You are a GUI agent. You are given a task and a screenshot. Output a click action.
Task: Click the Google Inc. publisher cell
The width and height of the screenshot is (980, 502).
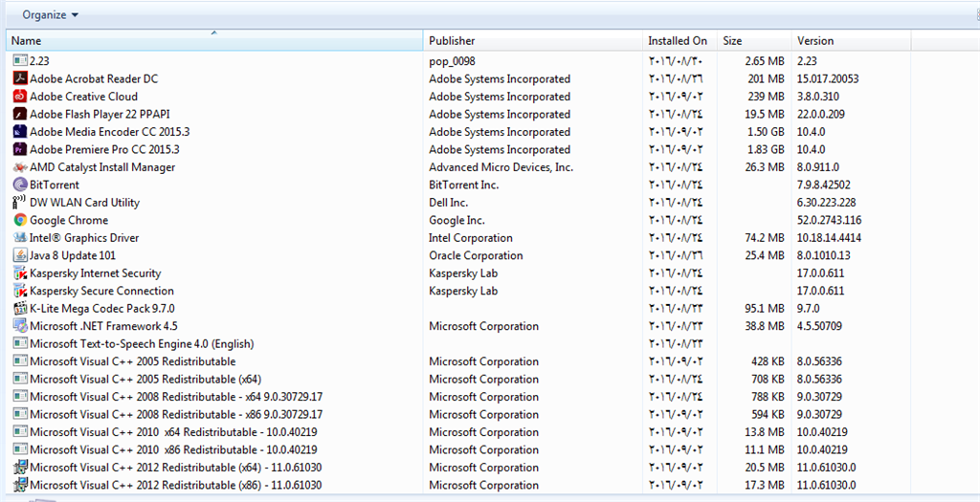[457, 220]
